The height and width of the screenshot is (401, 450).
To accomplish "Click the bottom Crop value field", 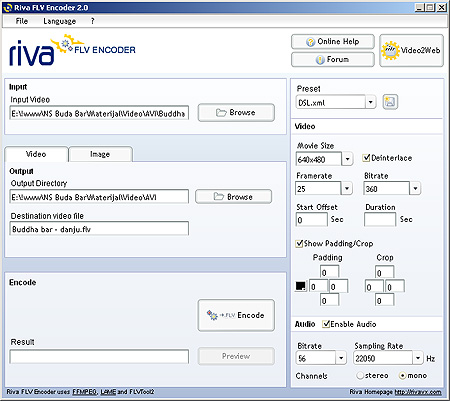I will point(384,300).
